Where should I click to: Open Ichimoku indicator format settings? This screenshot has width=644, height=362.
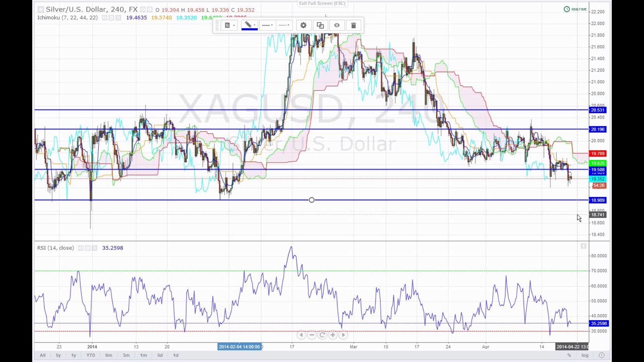point(111,18)
